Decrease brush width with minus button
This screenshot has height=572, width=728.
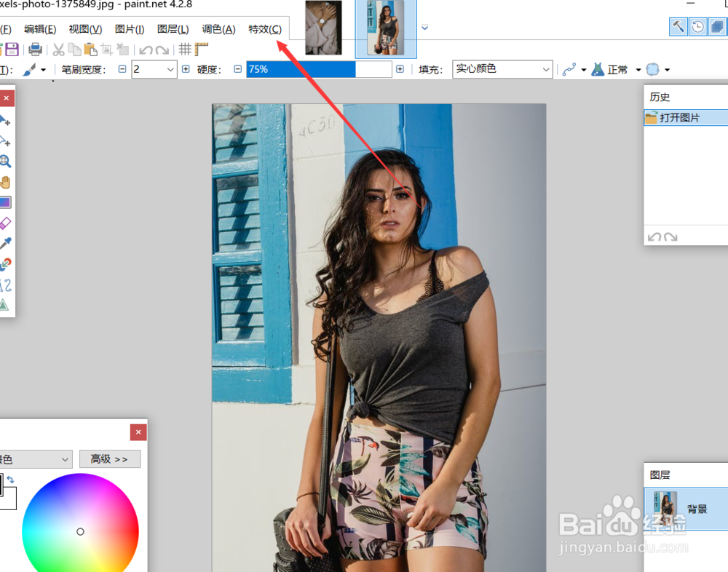[122, 69]
